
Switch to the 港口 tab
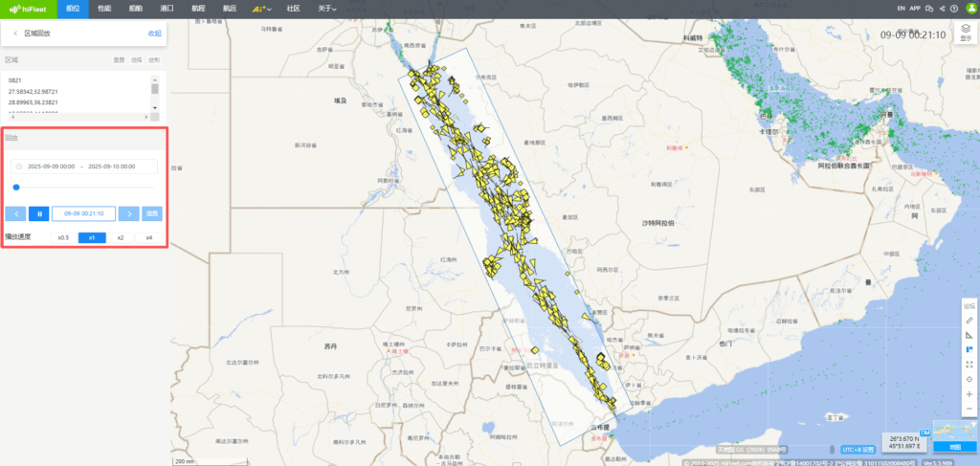coord(167,9)
